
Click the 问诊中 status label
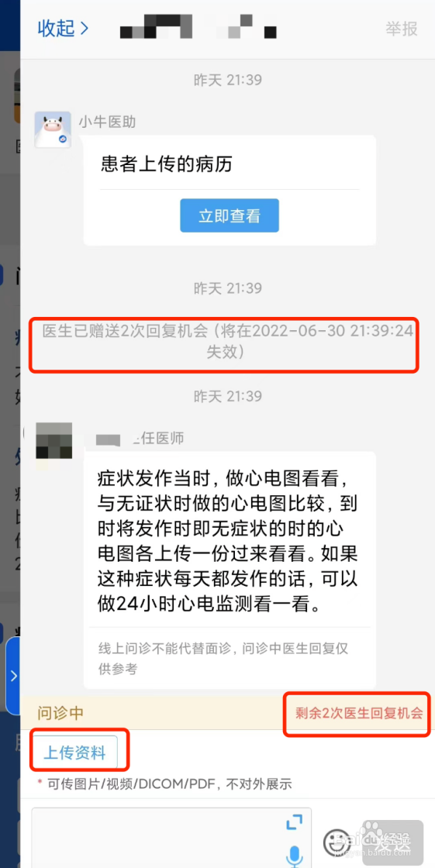pos(60,713)
